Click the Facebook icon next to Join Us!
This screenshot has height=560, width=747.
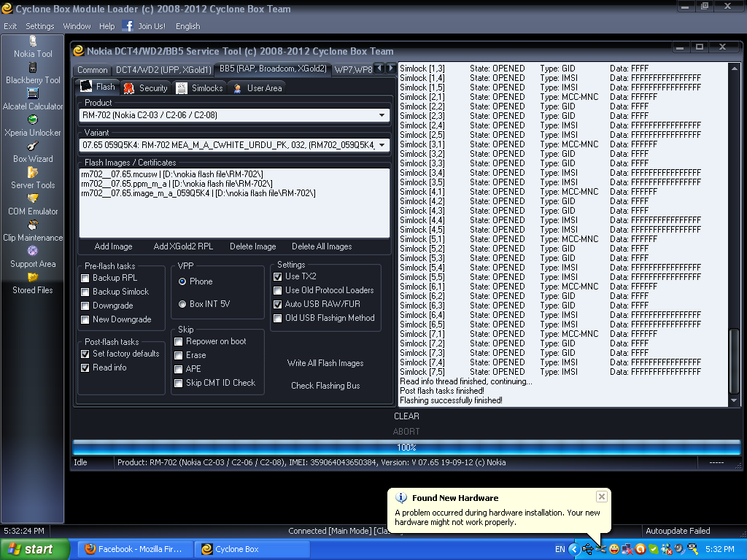[x=127, y=26]
